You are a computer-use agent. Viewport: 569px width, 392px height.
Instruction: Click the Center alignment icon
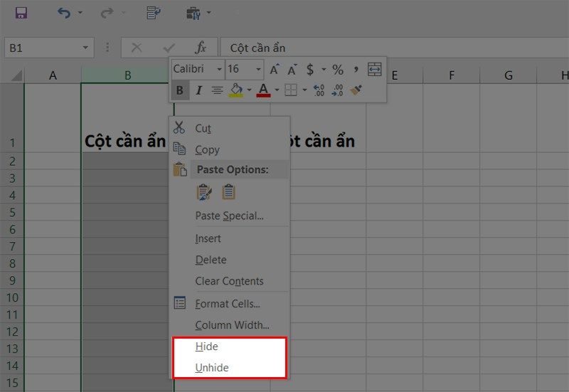pyautogui.click(x=217, y=90)
